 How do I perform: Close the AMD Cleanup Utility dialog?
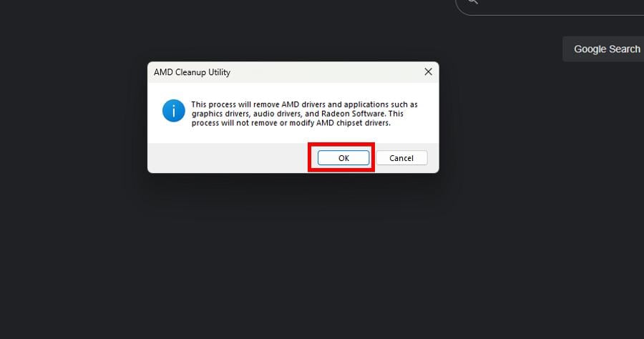(428, 72)
